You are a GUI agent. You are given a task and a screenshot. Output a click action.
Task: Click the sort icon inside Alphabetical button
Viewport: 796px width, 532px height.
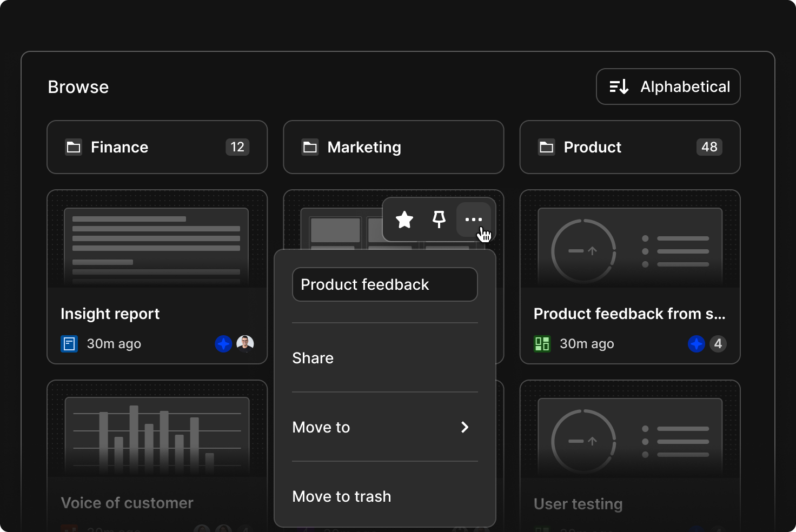point(619,87)
